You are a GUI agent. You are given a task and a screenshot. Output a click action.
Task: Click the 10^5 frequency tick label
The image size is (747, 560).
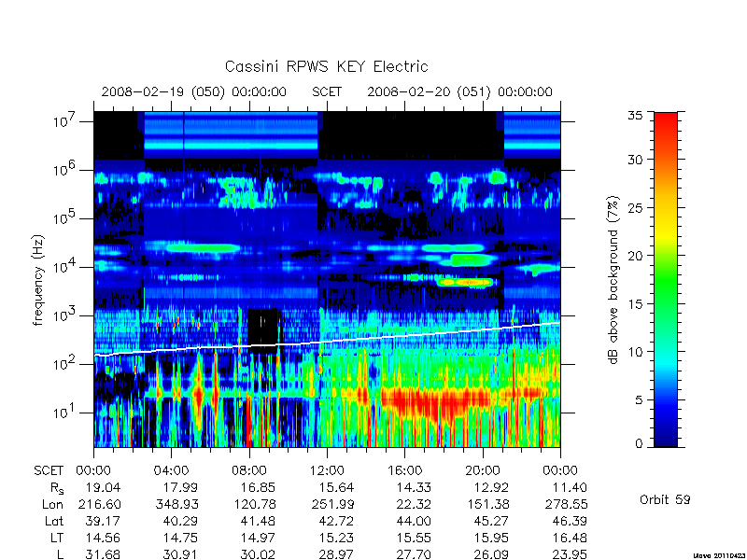63,217
